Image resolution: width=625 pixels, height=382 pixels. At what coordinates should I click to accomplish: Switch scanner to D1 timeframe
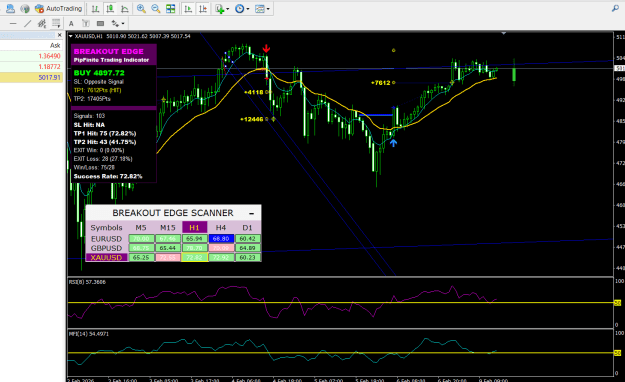(x=248, y=228)
